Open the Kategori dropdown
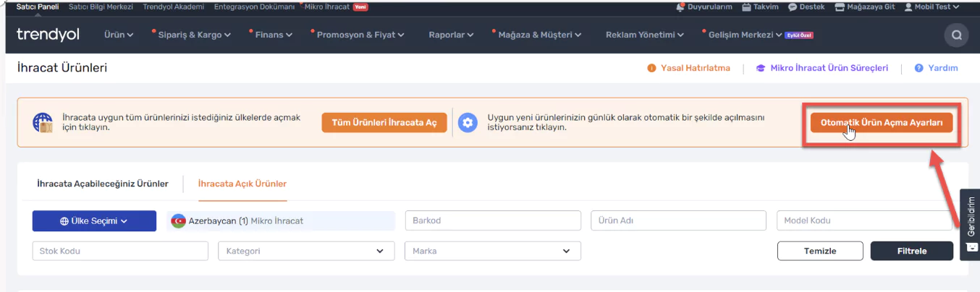The width and height of the screenshot is (980, 292). (306, 251)
